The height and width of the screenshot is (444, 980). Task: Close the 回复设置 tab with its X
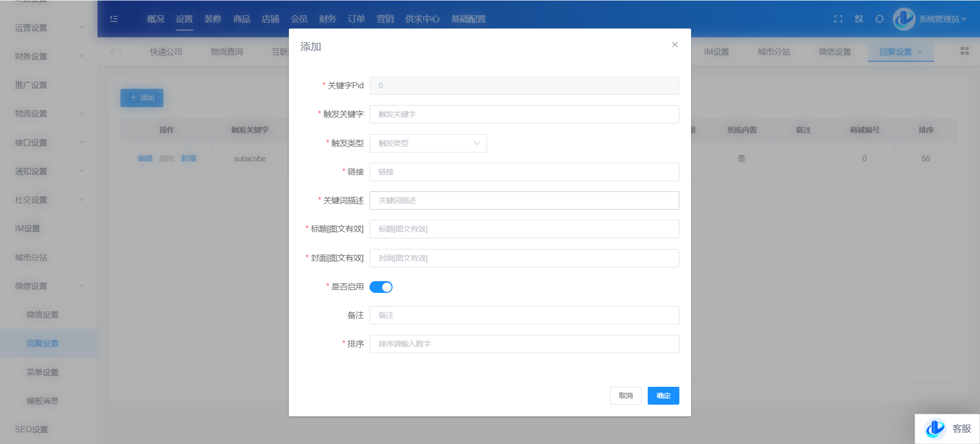coord(920,52)
